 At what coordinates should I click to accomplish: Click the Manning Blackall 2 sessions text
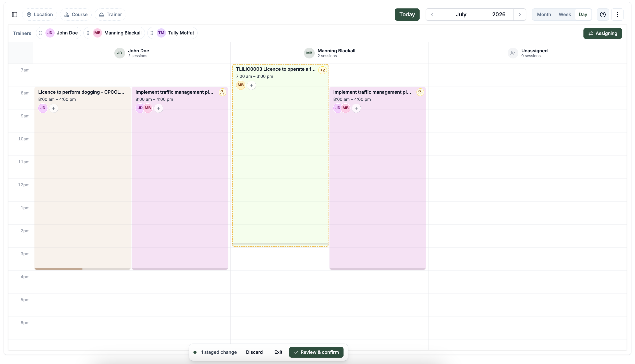point(336,53)
